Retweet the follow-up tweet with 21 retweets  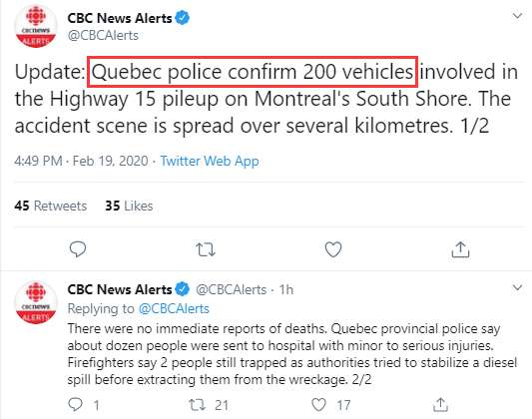point(197,405)
